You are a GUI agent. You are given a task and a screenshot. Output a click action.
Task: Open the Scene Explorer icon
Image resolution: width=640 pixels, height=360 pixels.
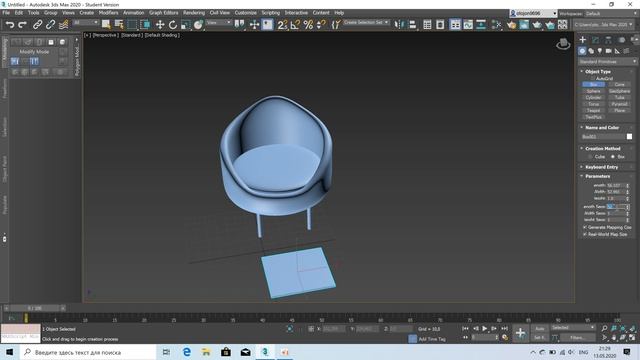[427, 24]
